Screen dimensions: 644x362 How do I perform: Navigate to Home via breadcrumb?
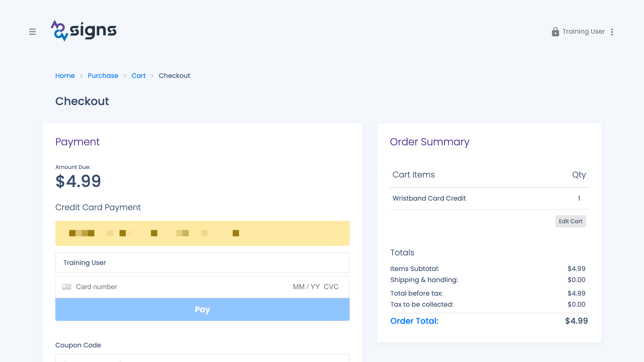click(x=65, y=76)
